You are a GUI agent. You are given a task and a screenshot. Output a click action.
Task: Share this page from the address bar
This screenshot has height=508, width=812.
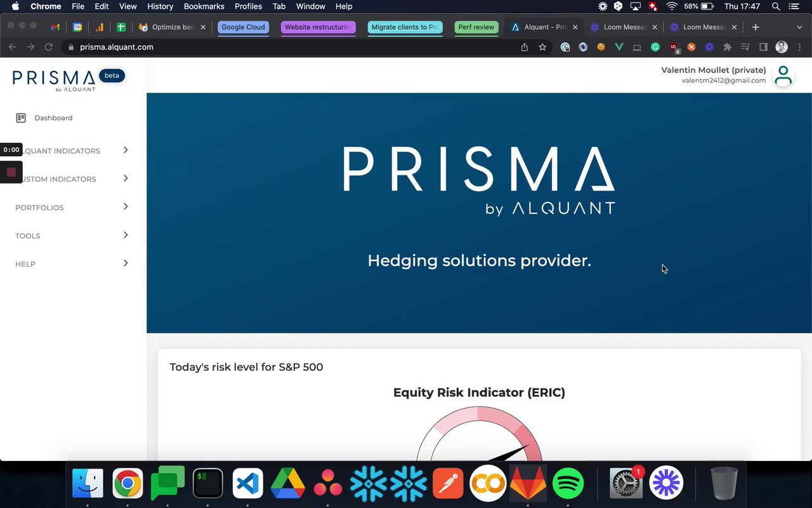[525, 47]
